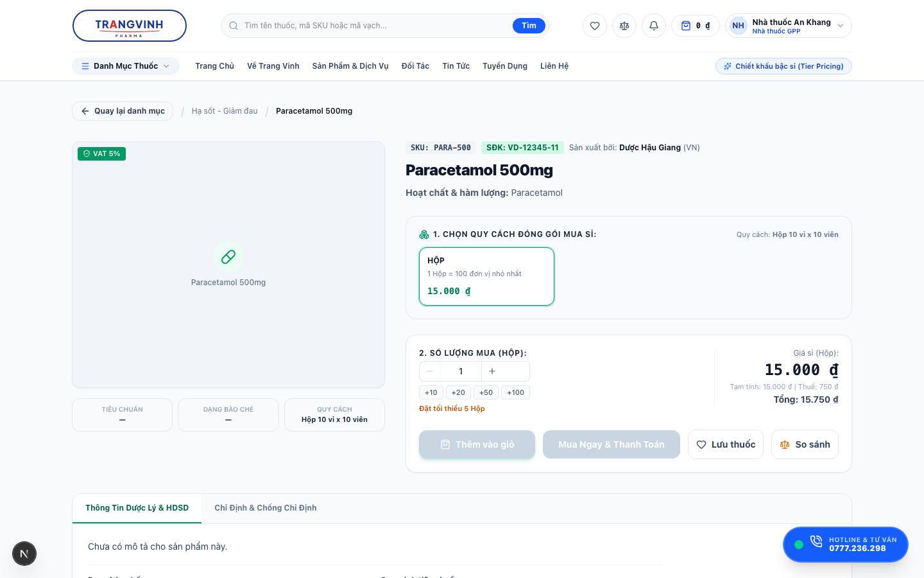Click the Dạng Bào Chế info card
The image size is (924, 578).
point(228,415)
